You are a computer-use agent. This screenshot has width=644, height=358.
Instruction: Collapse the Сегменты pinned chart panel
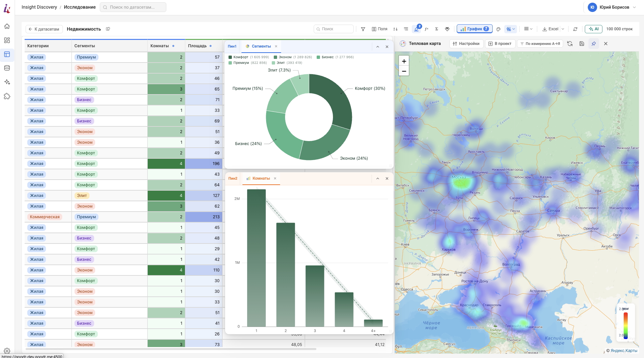click(x=378, y=47)
